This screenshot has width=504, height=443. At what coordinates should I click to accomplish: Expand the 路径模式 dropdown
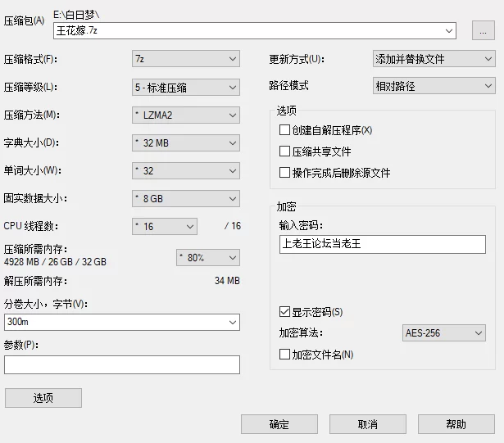point(434,86)
